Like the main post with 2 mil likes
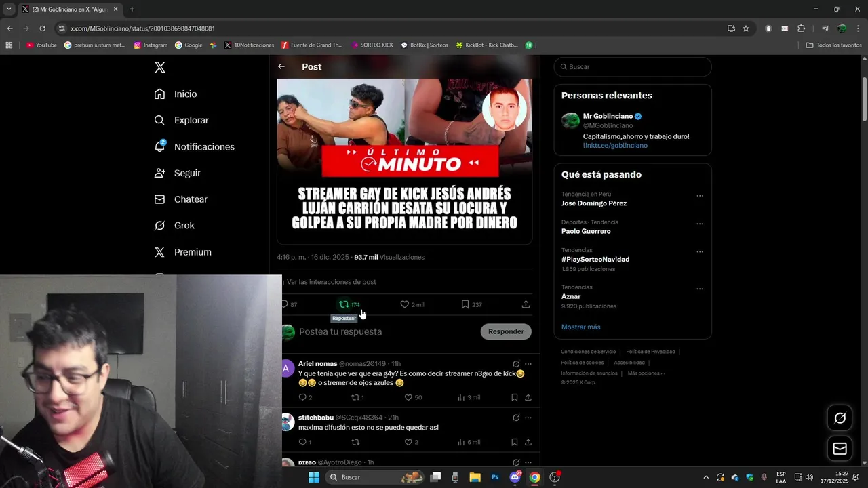 point(412,304)
